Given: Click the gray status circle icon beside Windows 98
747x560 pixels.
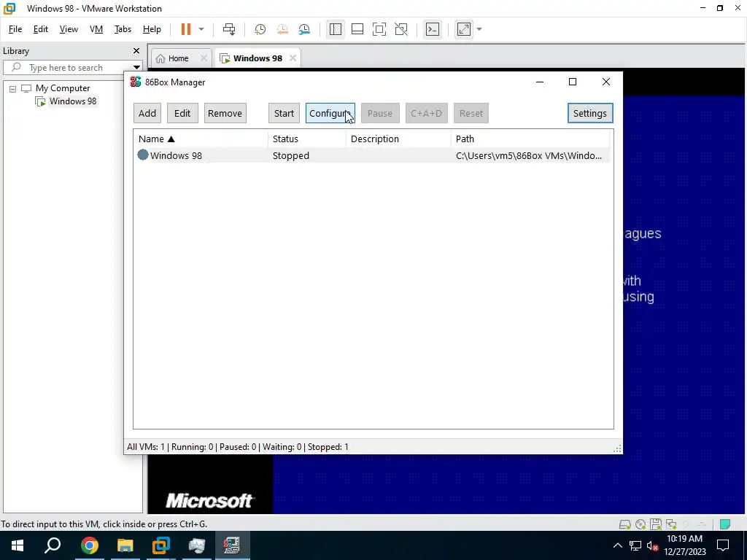Looking at the screenshot, I should 143,155.
